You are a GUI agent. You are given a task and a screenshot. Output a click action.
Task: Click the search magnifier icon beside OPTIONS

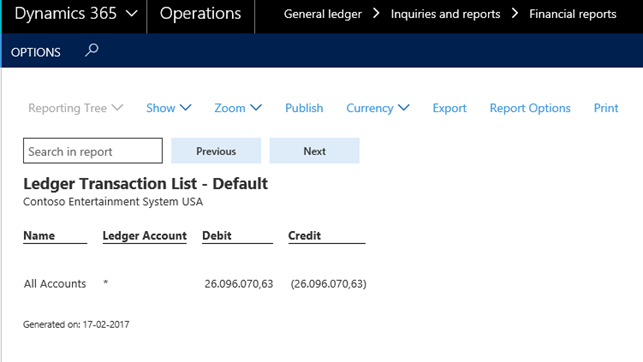point(91,50)
